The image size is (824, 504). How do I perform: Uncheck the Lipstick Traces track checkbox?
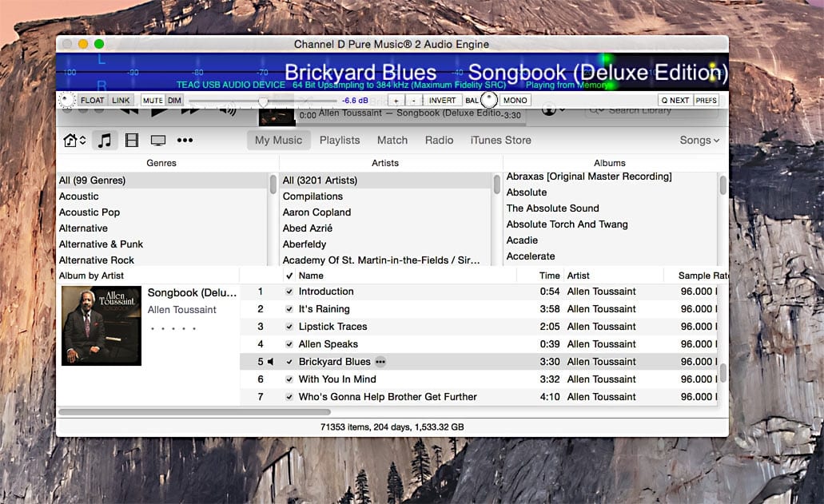pyautogui.click(x=289, y=327)
